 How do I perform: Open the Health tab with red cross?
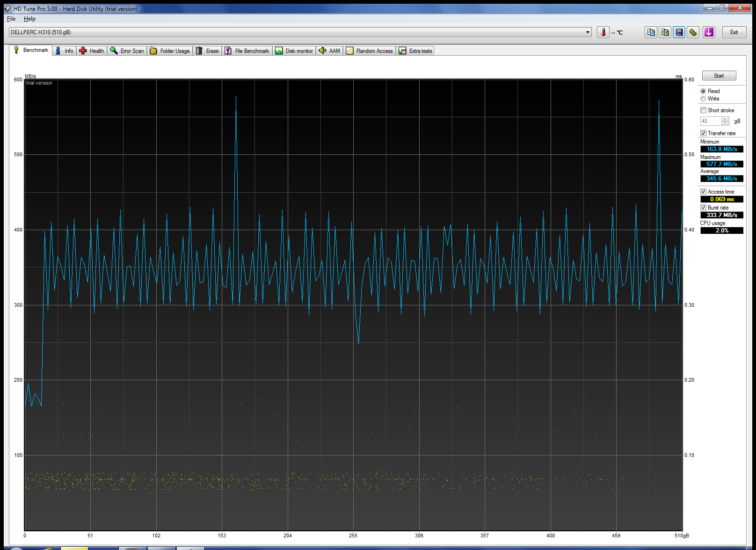coord(92,51)
